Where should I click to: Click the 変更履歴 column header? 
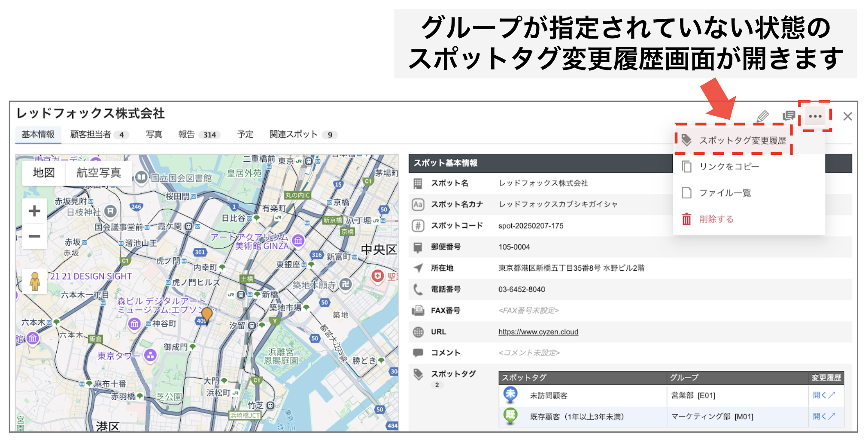tap(826, 378)
